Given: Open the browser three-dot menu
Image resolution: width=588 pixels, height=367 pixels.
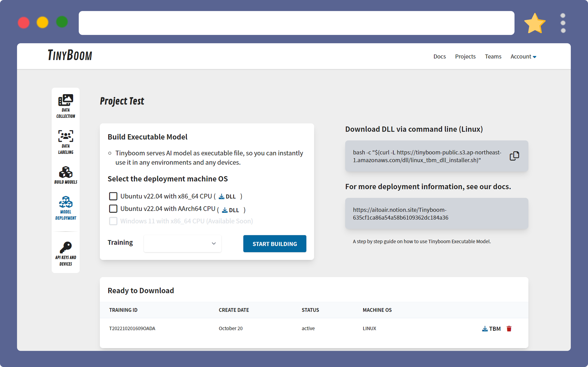Looking at the screenshot, I should [563, 23].
